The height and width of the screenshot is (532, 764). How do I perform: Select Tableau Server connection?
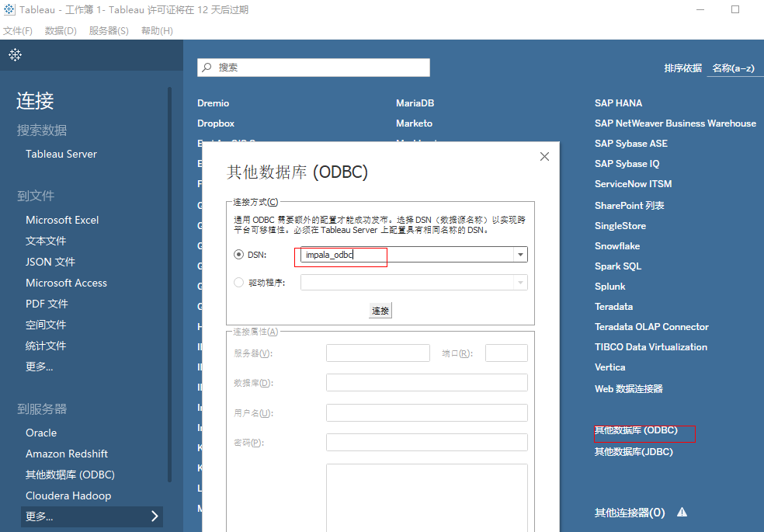coord(61,154)
